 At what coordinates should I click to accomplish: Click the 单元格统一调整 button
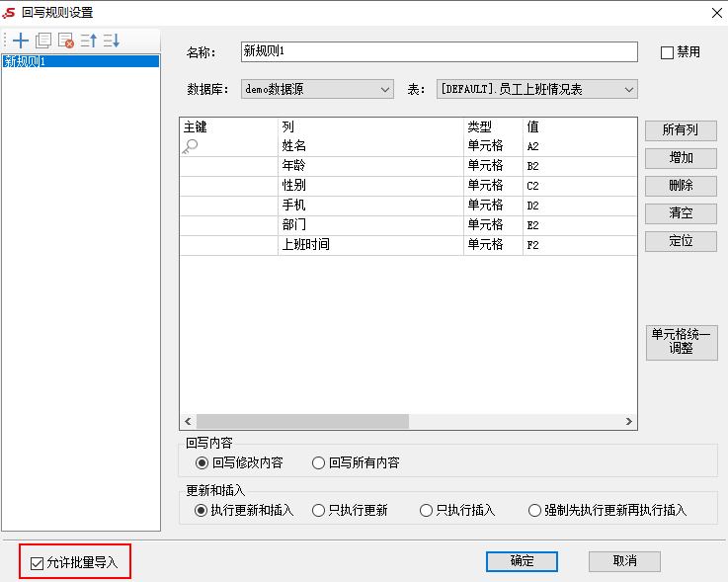point(682,342)
